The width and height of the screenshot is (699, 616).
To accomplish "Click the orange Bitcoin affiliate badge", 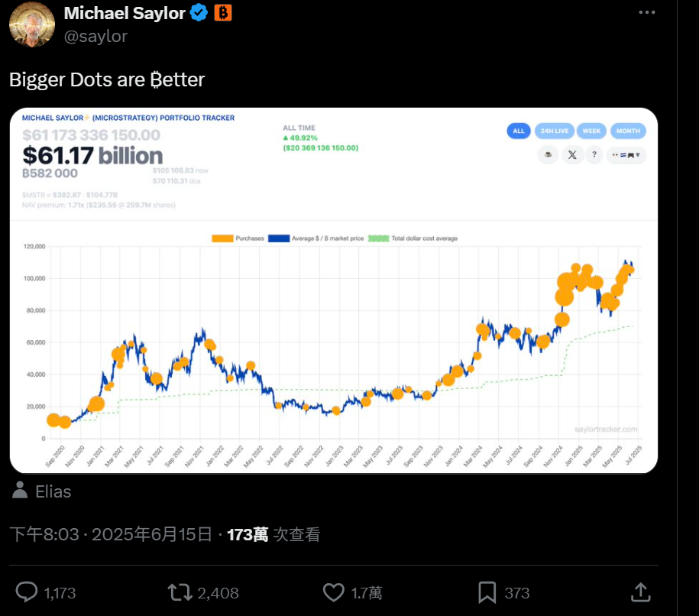I will tap(222, 13).
